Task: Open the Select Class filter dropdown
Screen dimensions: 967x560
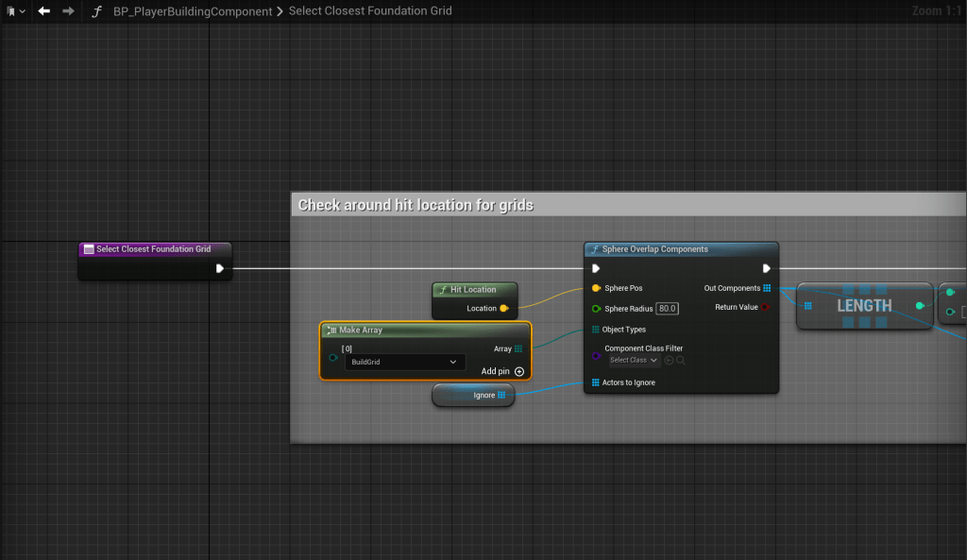Action: (633, 360)
